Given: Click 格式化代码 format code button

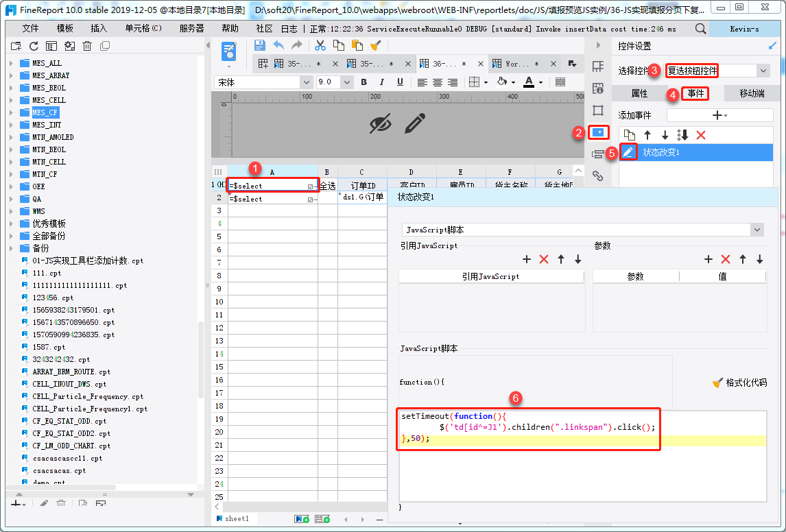Looking at the screenshot, I should pyautogui.click(x=739, y=383).
